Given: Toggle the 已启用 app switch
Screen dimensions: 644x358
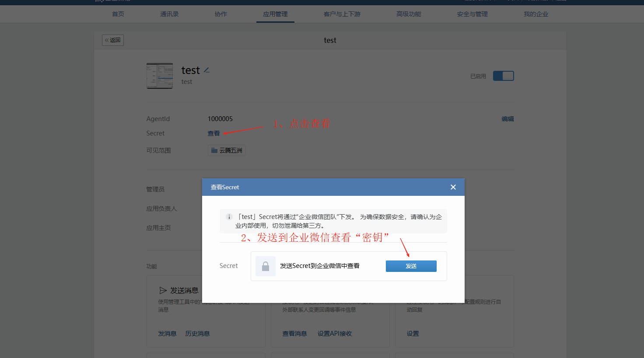Looking at the screenshot, I should tap(503, 76).
